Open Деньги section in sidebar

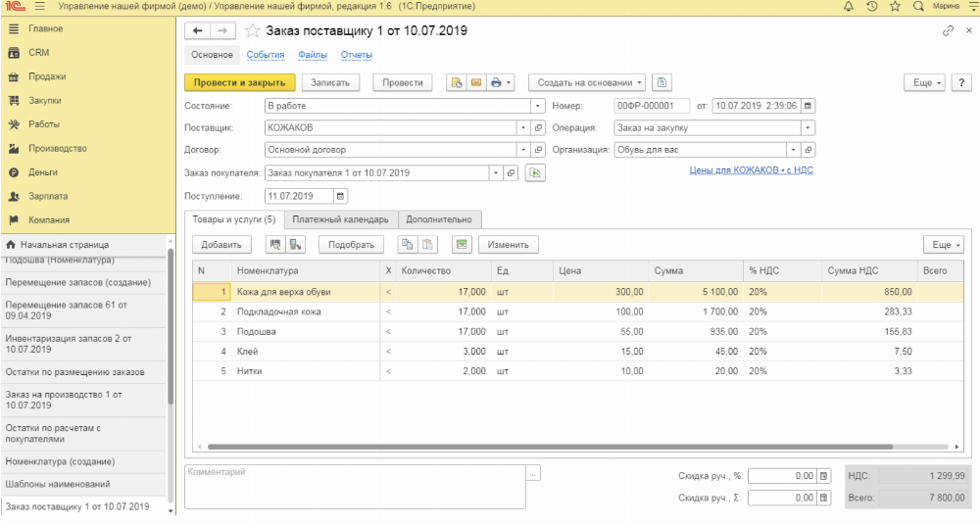(42, 172)
